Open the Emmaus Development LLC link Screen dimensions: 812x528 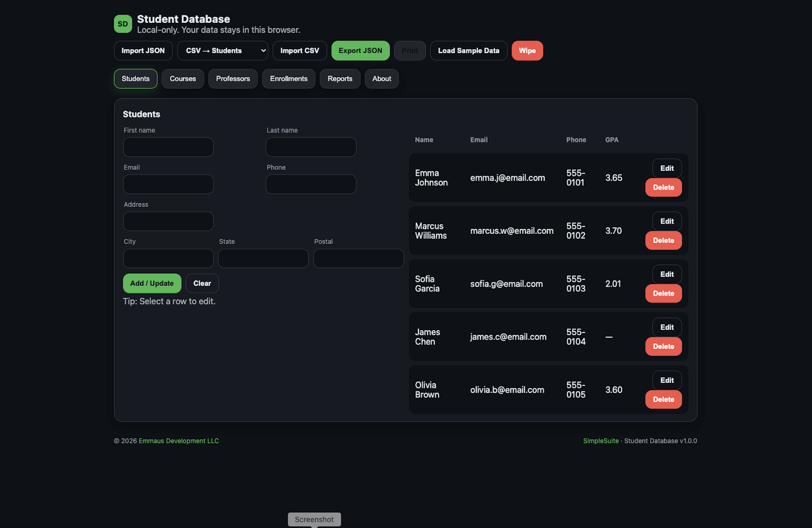click(179, 441)
